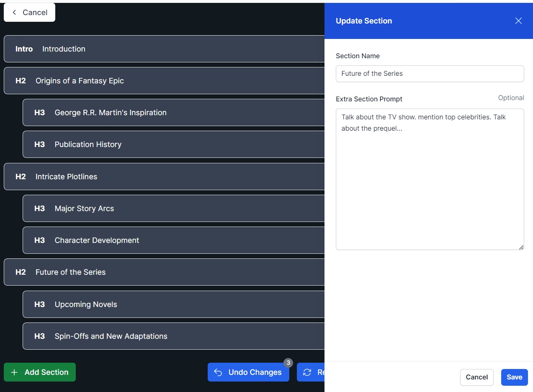
Task: Select the Origins of a Fantasy Epic section
Action: pos(80,80)
